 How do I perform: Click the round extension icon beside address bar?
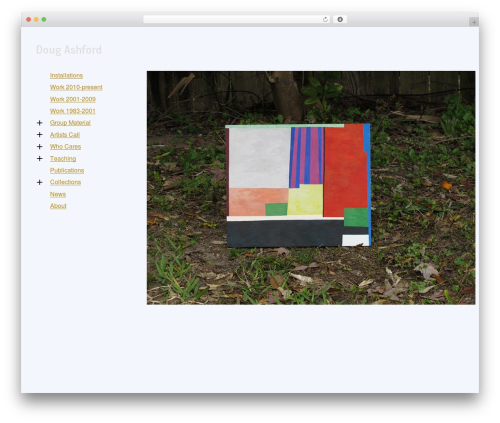pos(340,19)
